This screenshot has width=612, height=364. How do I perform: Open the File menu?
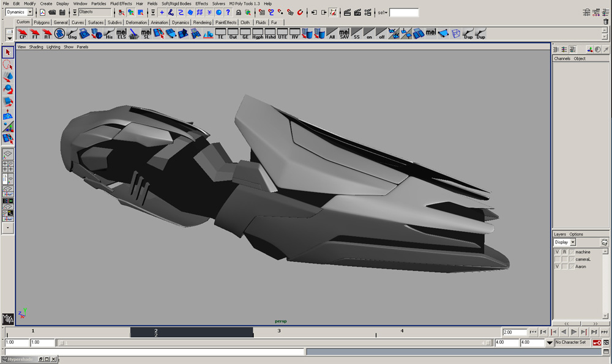coord(6,4)
